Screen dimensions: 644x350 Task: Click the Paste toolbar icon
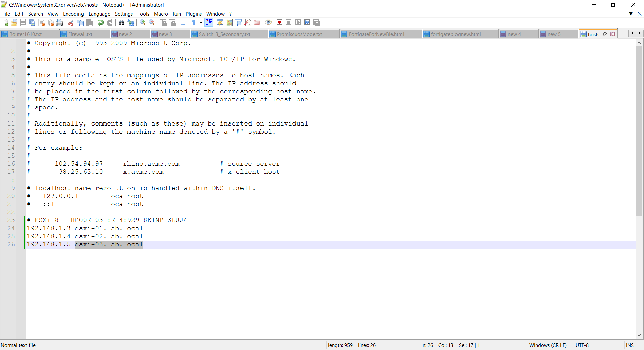(89, 22)
